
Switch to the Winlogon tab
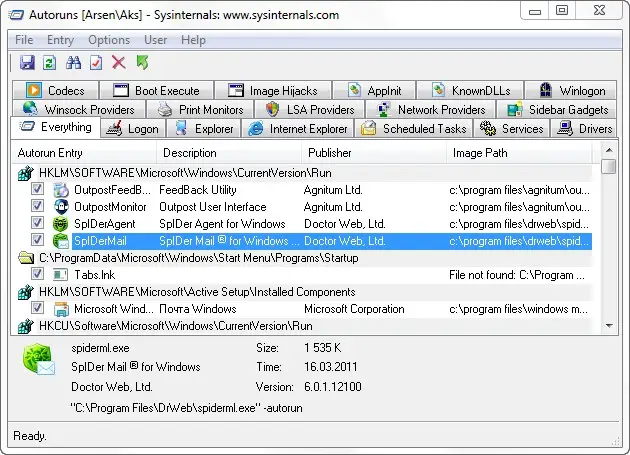[x=571, y=90]
